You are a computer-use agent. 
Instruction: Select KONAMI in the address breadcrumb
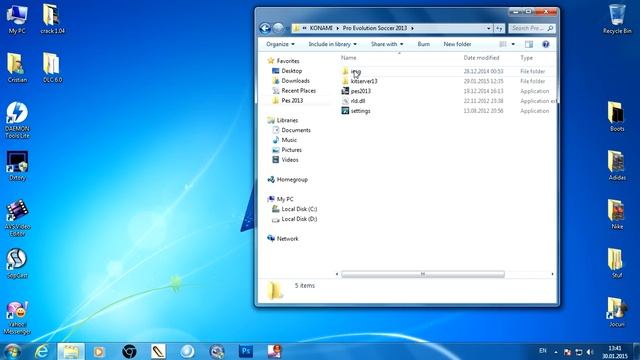pos(321,28)
